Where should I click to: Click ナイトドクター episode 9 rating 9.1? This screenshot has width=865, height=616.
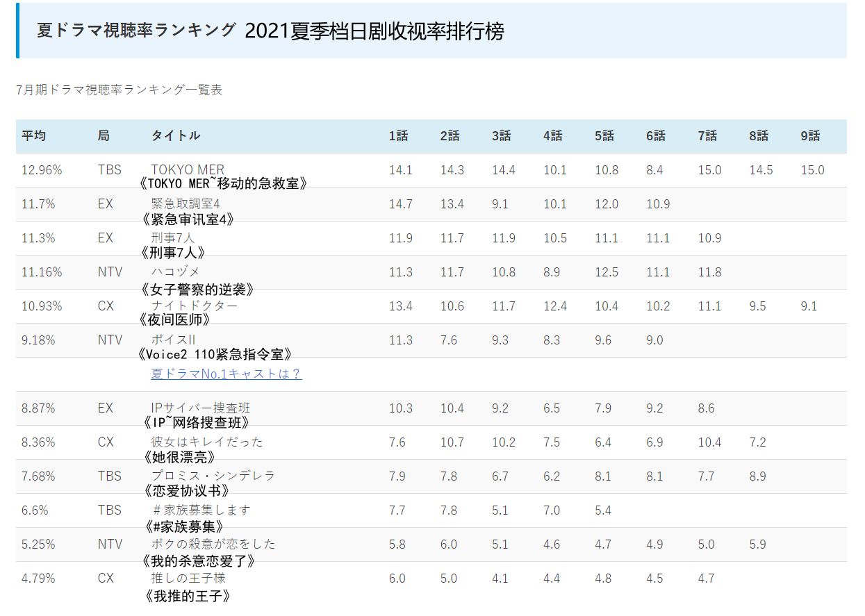coord(809,306)
